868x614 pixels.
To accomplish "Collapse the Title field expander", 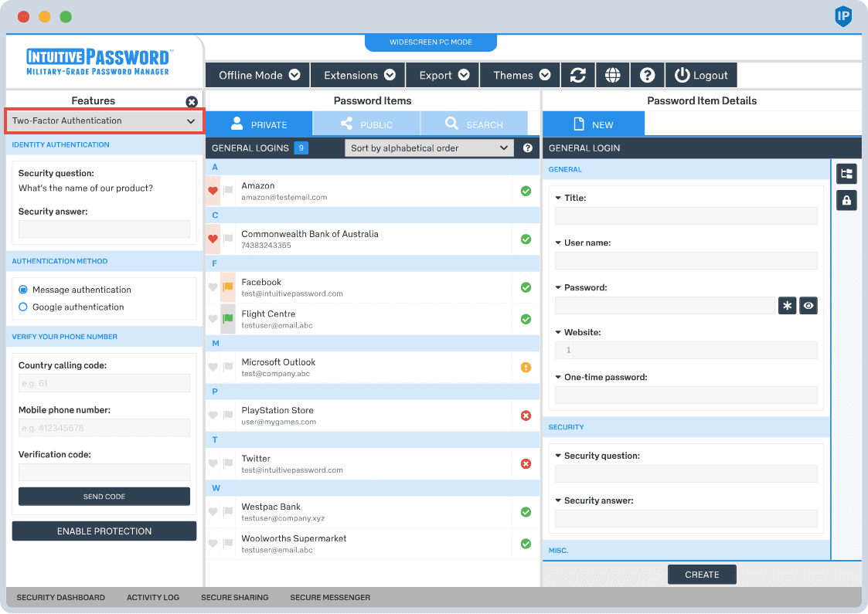I will [558, 198].
